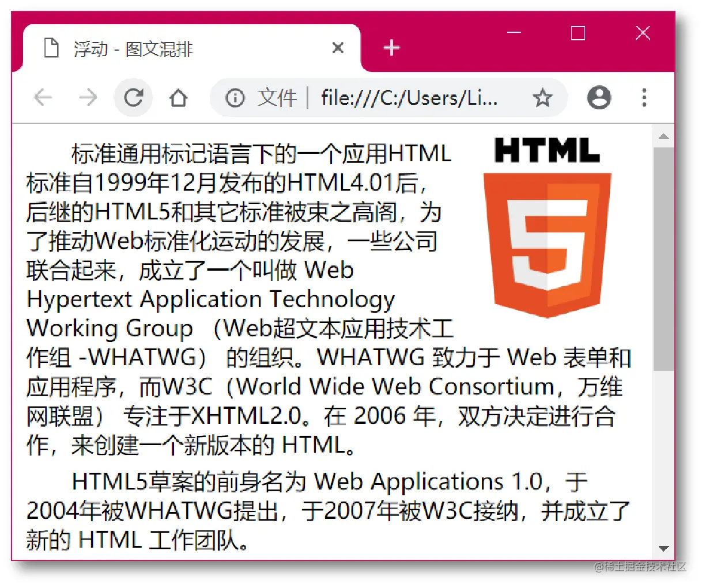Click the back navigation arrow
Image resolution: width=702 pixels, height=588 pixels.
(x=43, y=98)
